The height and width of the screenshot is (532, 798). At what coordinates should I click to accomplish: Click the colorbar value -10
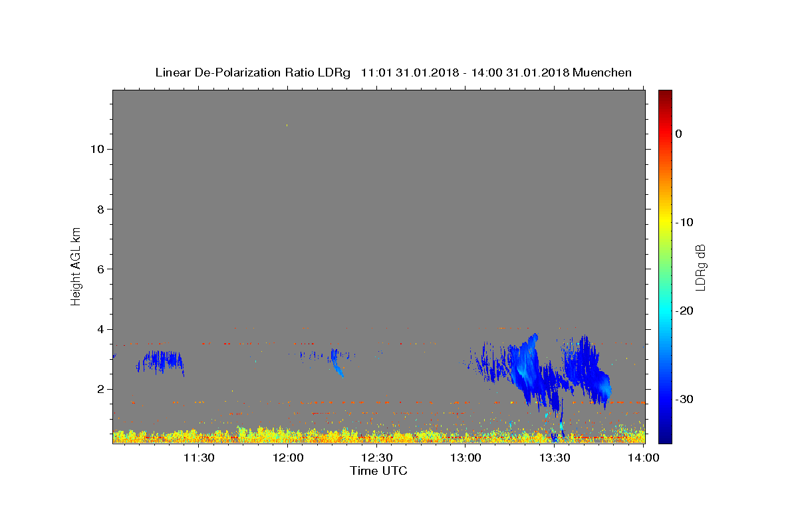tap(685, 222)
